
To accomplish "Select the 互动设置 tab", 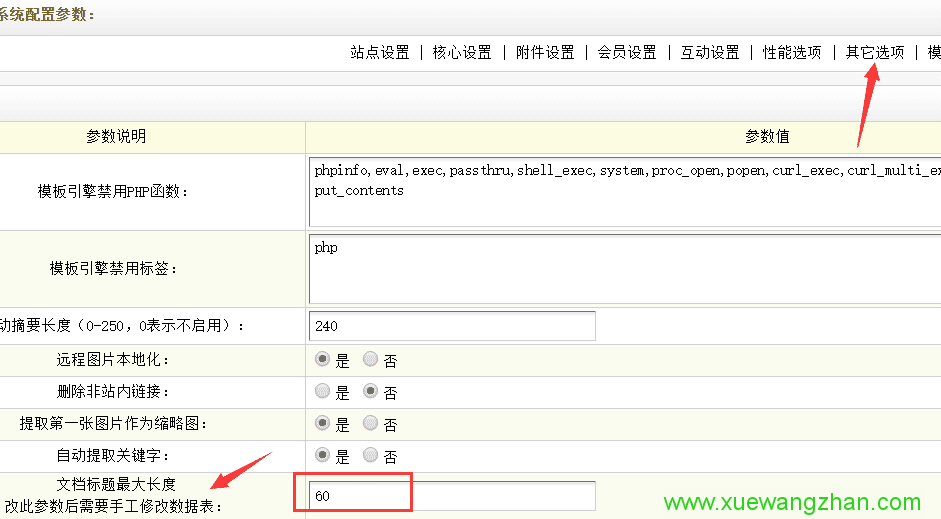I will [710, 53].
